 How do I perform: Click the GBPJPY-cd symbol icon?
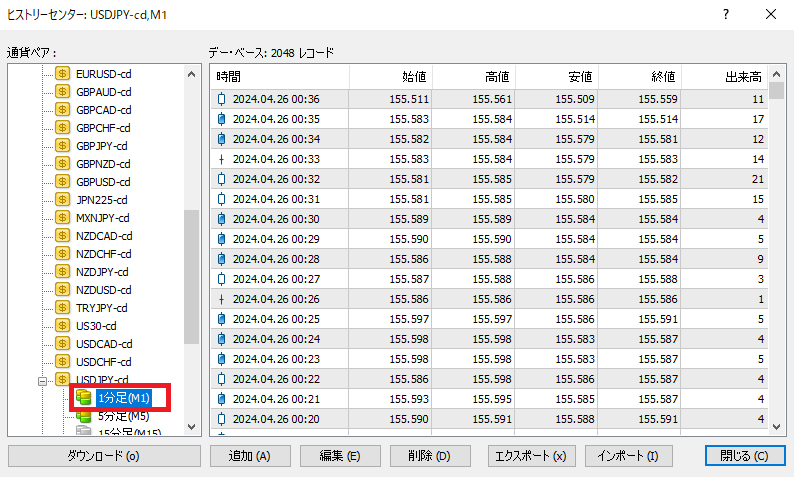[62, 146]
